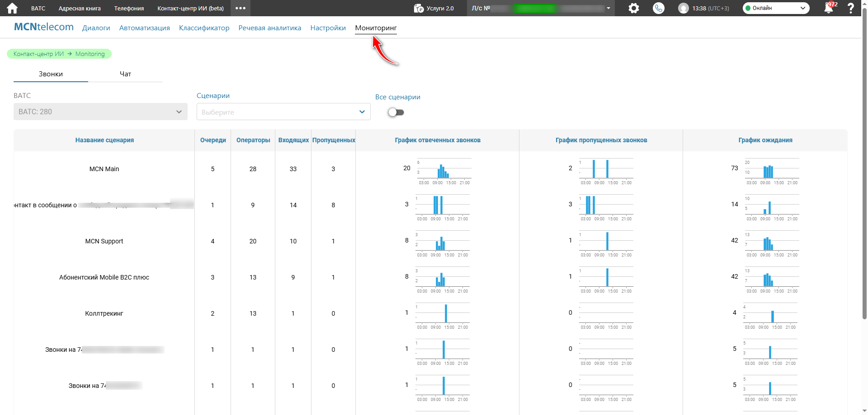Sort by Пропущенных column
This screenshot has width=868, height=415.
point(334,140)
